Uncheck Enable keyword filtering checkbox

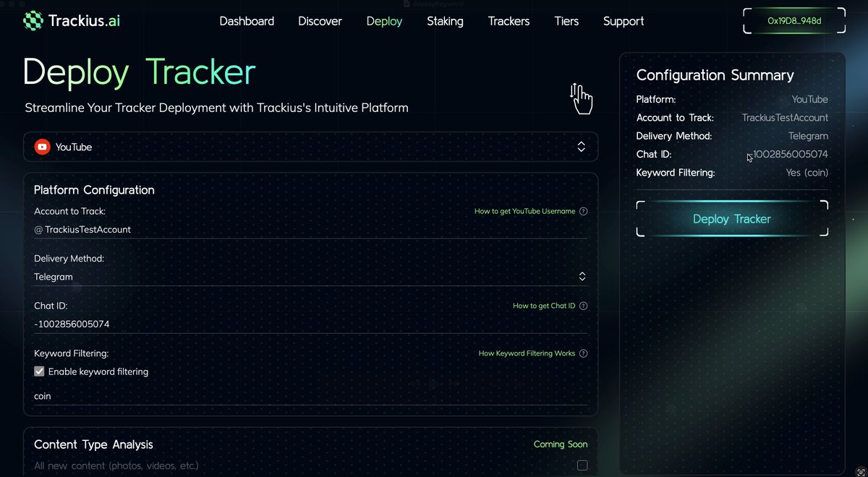click(x=39, y=371)
